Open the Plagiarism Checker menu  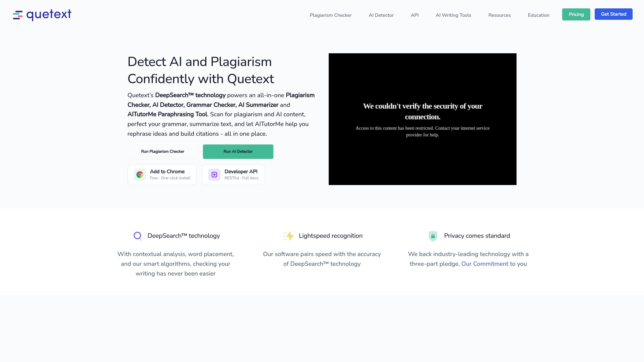(331, 15)
